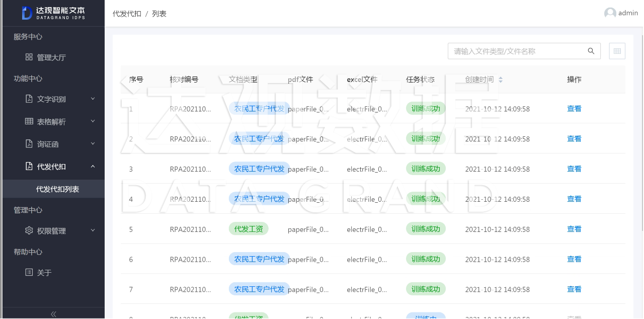Click paperFile_0... cell in row 5
The image size is (644, 319).
click(308, 229)
